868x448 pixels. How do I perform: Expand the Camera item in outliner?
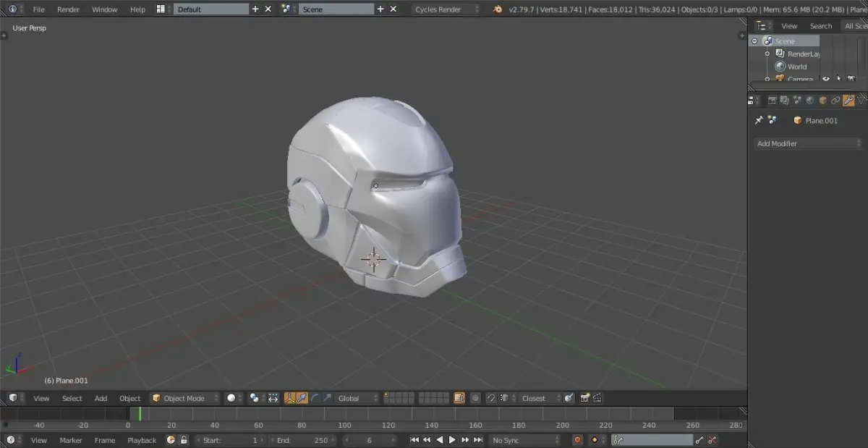pyautogui.click(x=767, y=79)
